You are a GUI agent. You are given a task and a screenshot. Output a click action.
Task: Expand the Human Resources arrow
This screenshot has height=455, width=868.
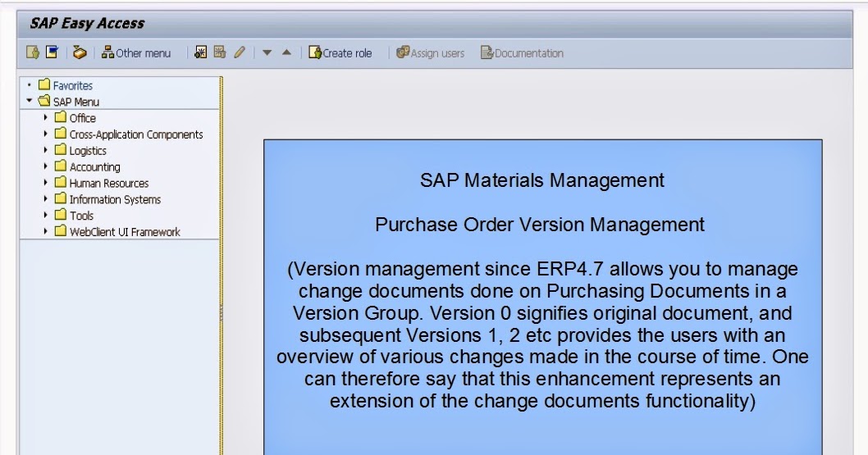pyautogui.click(x=45, y=182)
